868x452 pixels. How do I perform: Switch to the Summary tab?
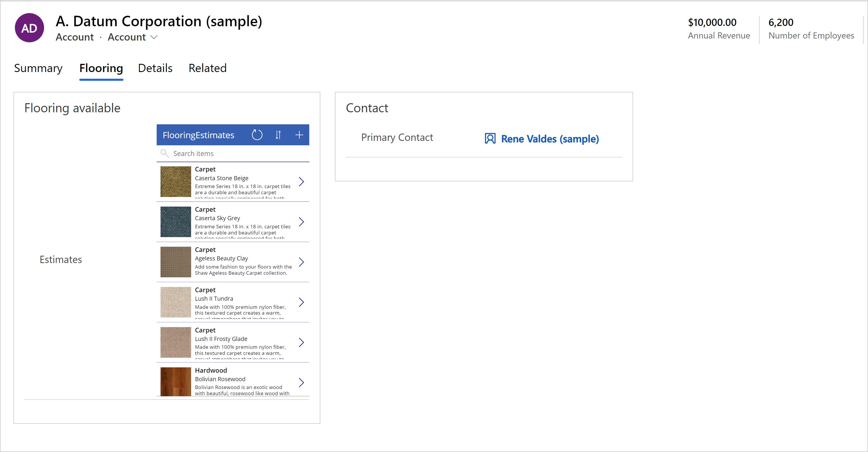pyautogui.click(x=39, y=68)
